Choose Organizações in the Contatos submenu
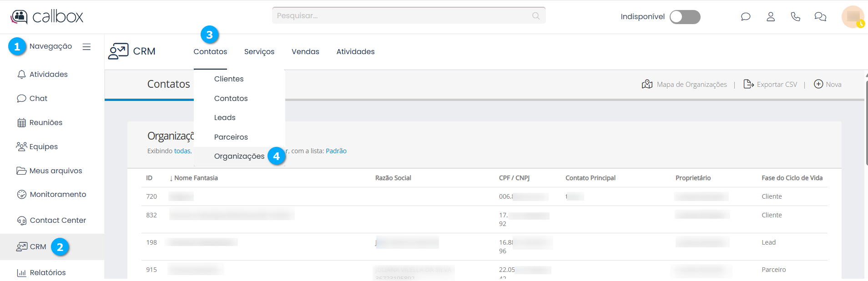Viewport: 868px width, 281px height. pos(239,156)
